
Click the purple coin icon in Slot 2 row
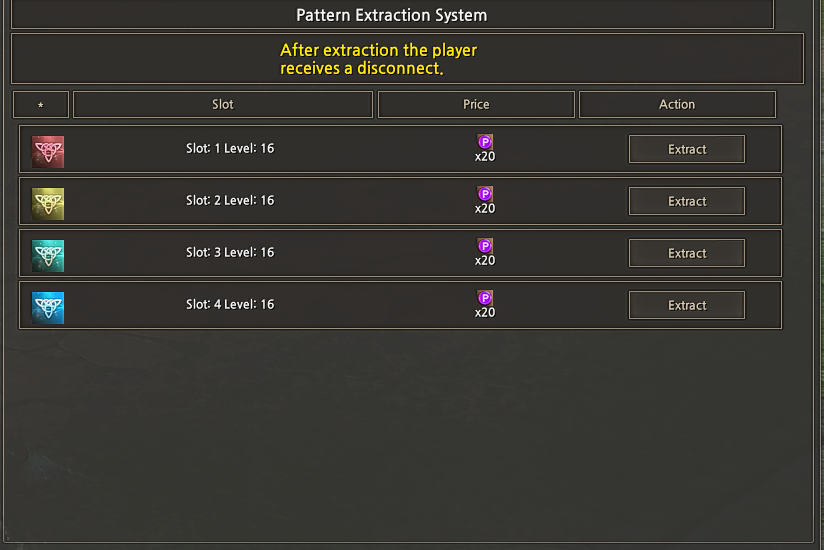point(485,194)
